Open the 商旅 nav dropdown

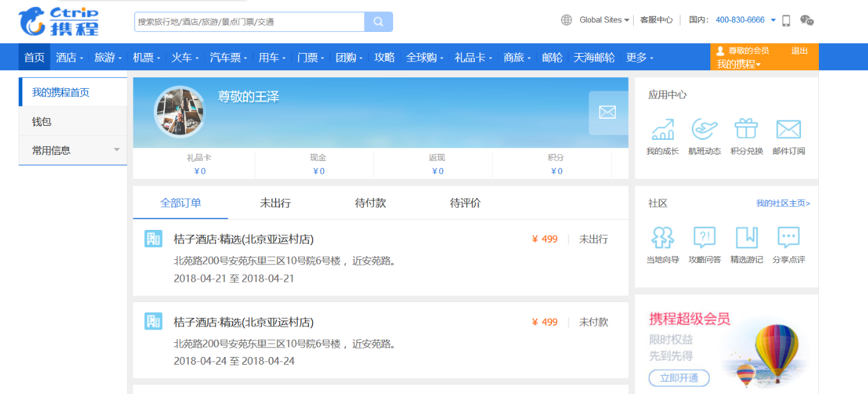(517, 57)
